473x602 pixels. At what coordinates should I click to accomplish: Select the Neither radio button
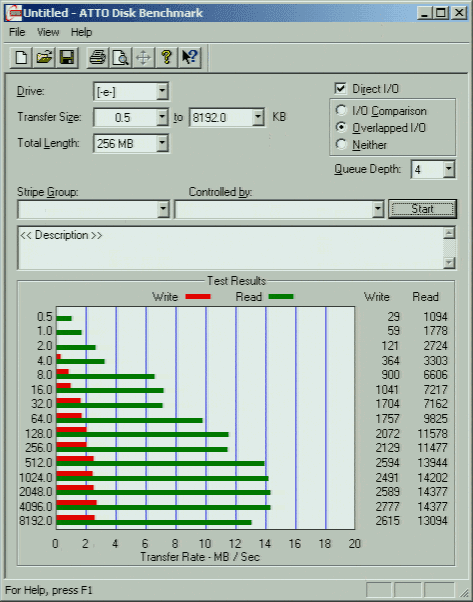tap(341, 144)
